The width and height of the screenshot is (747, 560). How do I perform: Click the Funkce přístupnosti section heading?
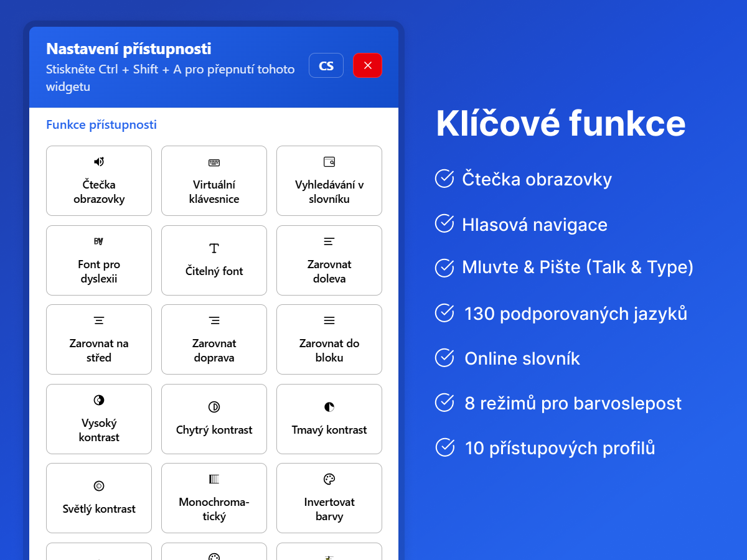click(101, 124)
